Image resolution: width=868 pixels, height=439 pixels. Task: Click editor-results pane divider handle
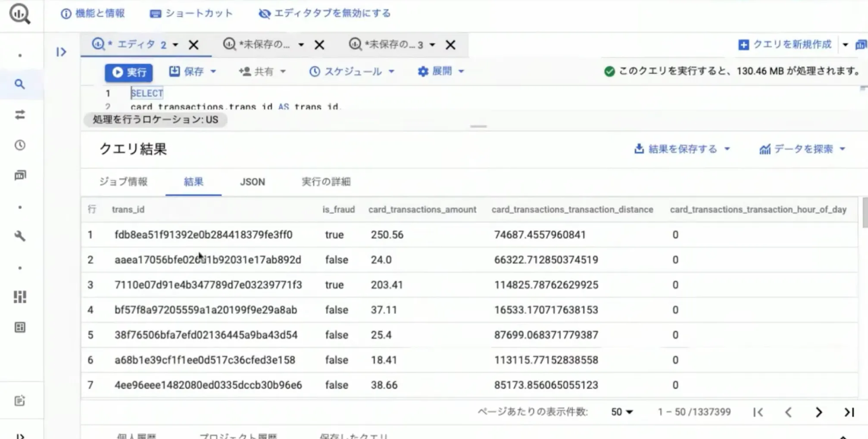click(x=478, y=126)
